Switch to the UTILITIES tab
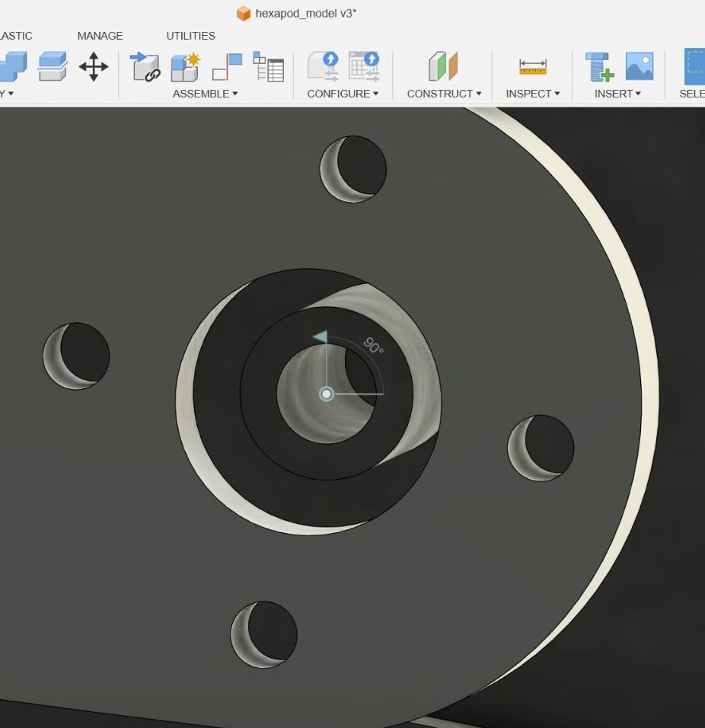 point(190,36)
